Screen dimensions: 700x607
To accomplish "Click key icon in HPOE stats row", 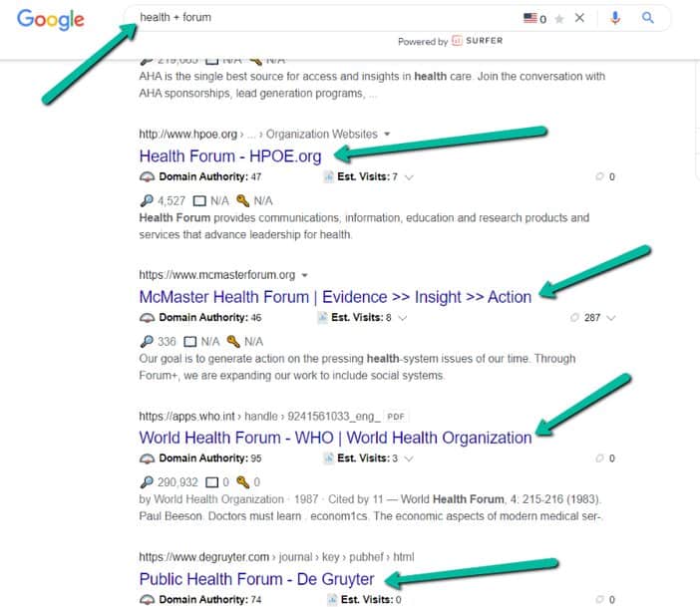I will pyautogui.click(x=243, y=201).
